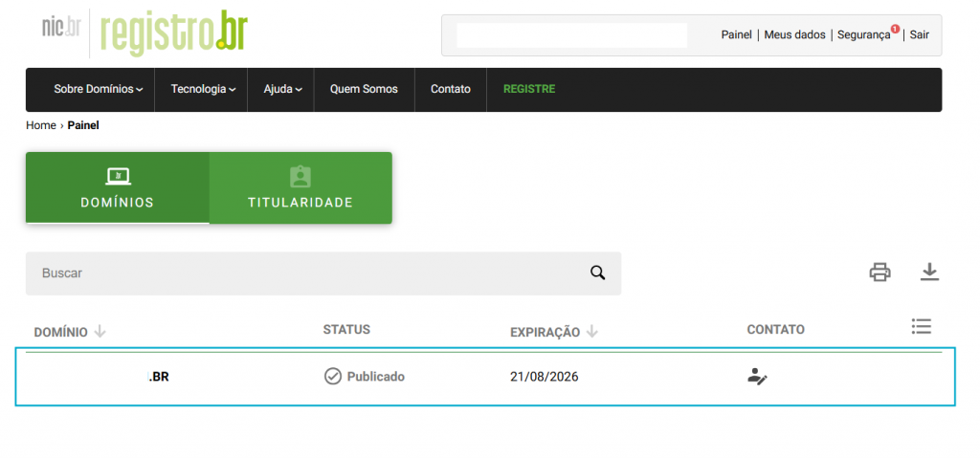Image resolution: width=980 pixels, height=458 pixels.
Task: Click the search magnifier icon
Action: [x=598, y=273]
